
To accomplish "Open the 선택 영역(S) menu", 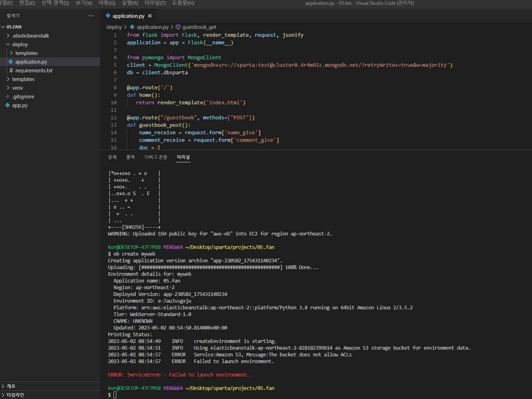I will [x=55, y=3].
